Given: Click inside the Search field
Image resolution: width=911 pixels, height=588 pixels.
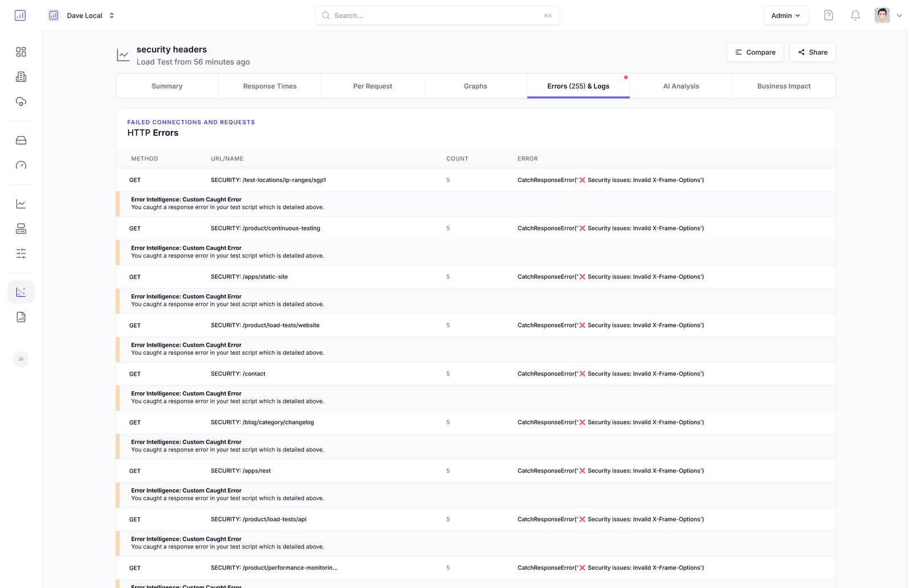Looking at the screenshot, I should [437, 15].
